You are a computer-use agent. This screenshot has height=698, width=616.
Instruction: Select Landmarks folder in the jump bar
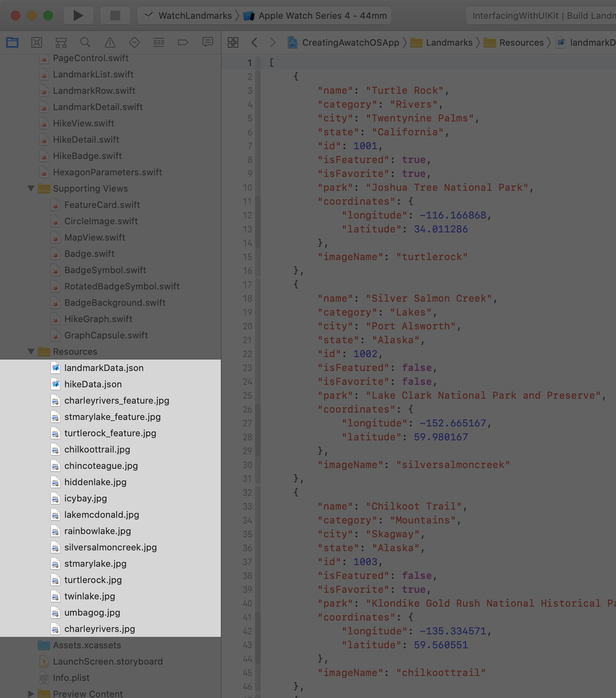[x=442, y=42]
